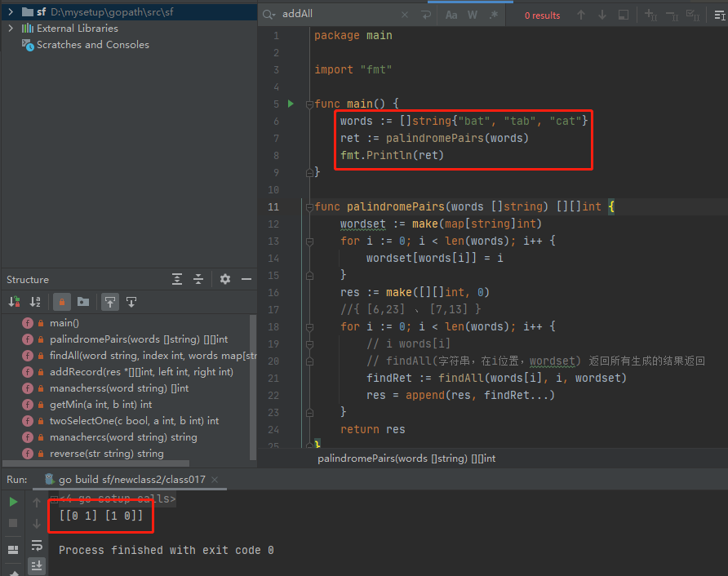Select sf project root folder

pos(129,11)
